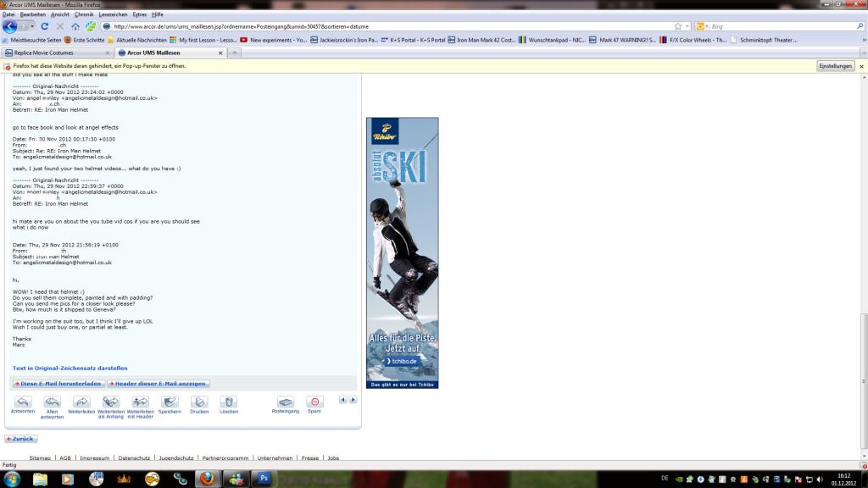Click the clock in system tray

tap(843, 480)
